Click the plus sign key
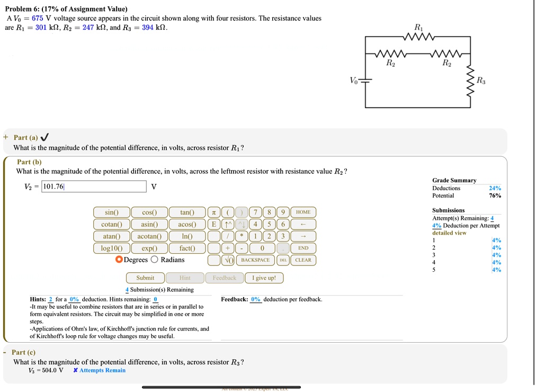This screenshot has height=392, width=536. [x=228, y=248]
